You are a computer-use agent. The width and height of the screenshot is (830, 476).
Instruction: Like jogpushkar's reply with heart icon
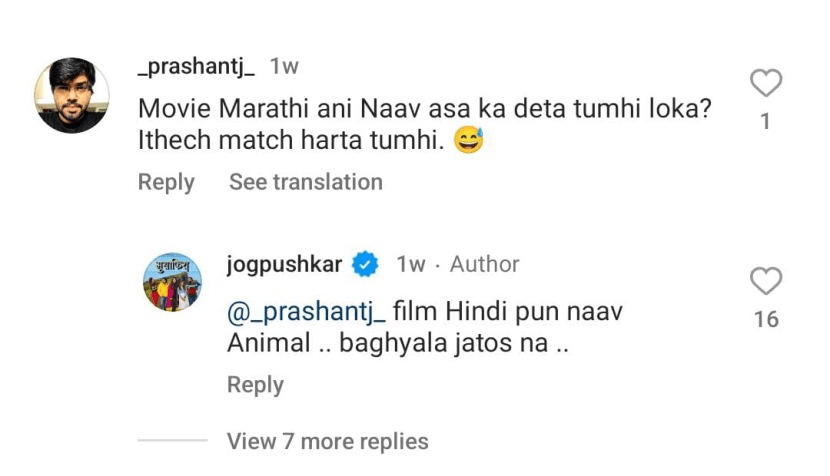[x=765, y=282]
